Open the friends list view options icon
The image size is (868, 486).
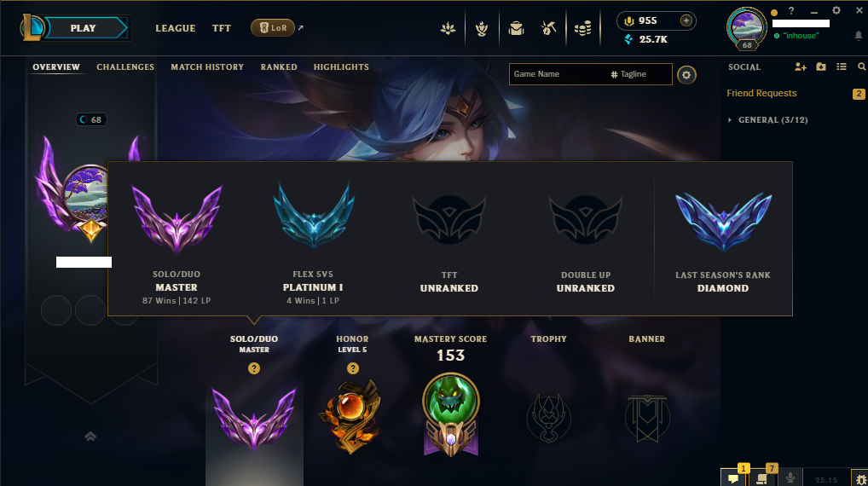pos(842,67)
